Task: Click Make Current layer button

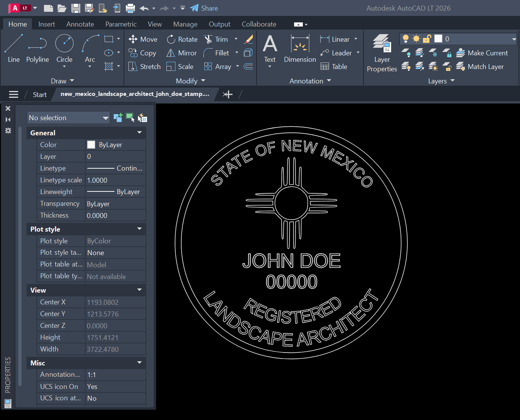Action: point(482,53)
